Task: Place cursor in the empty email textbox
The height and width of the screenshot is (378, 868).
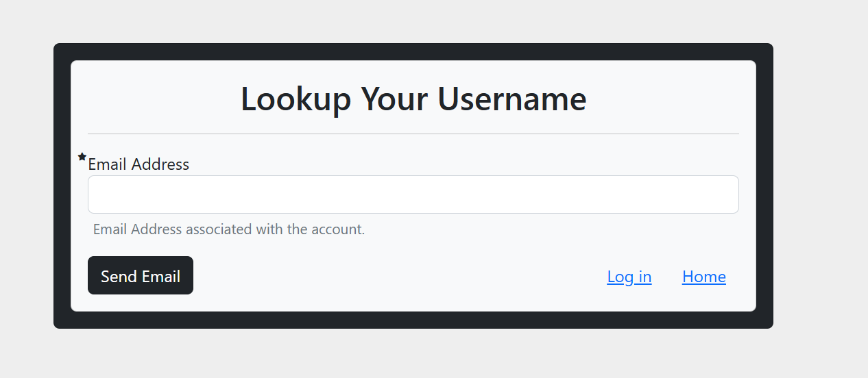Action: coord(413,194)
